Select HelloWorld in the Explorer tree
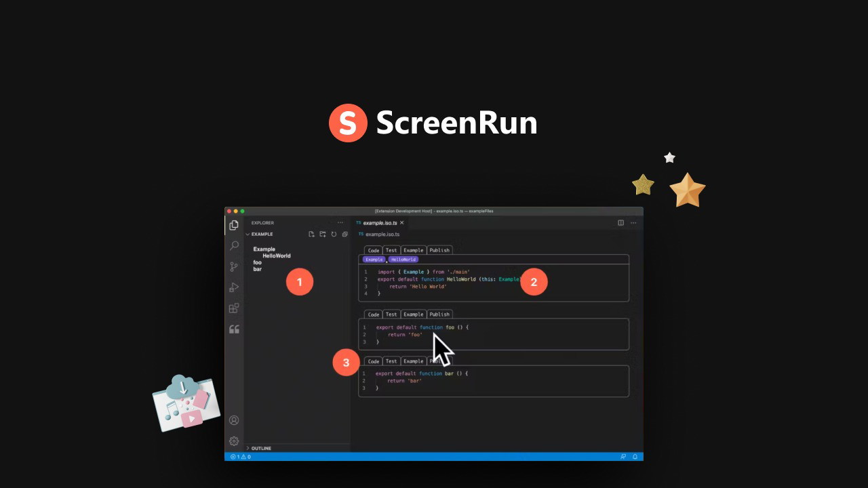 277,256
